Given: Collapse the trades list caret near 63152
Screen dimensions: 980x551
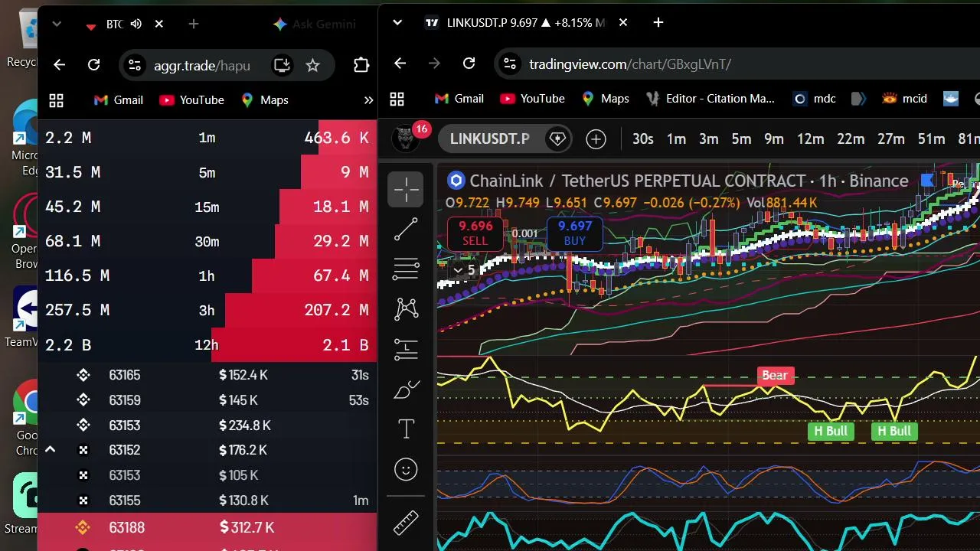Looking at the screenshot, I should pyautogui.click(x=51, y=450).
